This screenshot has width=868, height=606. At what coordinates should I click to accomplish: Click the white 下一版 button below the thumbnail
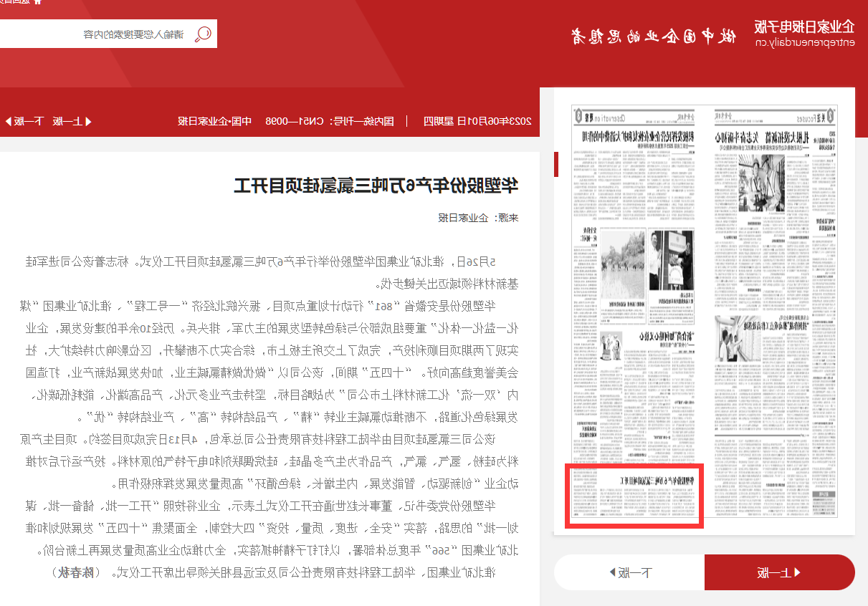click(629, 572)
